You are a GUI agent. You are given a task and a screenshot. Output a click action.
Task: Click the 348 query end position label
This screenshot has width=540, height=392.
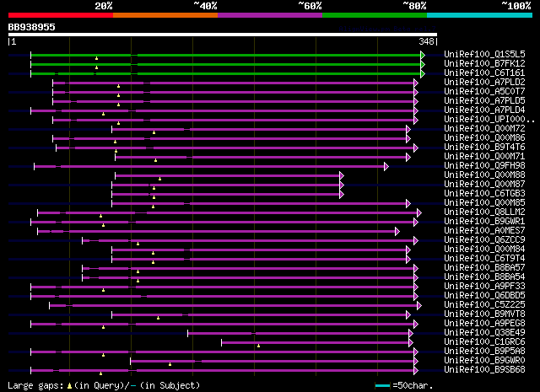426,41
